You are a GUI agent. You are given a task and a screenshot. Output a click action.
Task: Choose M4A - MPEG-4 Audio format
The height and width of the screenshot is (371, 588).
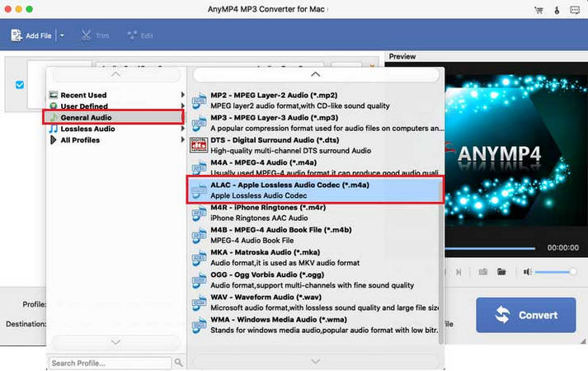click(315, 167)
